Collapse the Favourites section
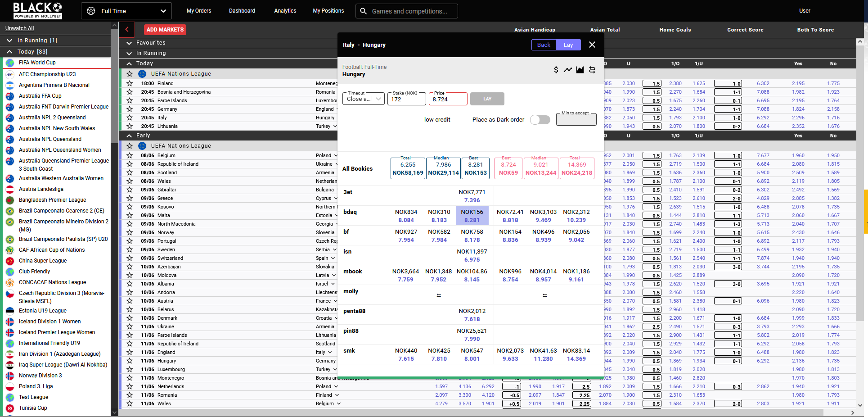The height and width of the screenshot is (417, 868). (129, 43)
